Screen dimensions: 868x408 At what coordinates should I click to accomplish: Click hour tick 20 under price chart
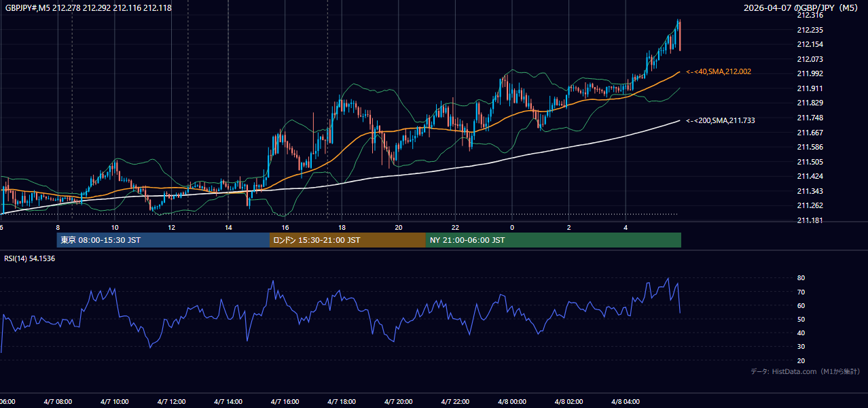click(x=399, y=227)
